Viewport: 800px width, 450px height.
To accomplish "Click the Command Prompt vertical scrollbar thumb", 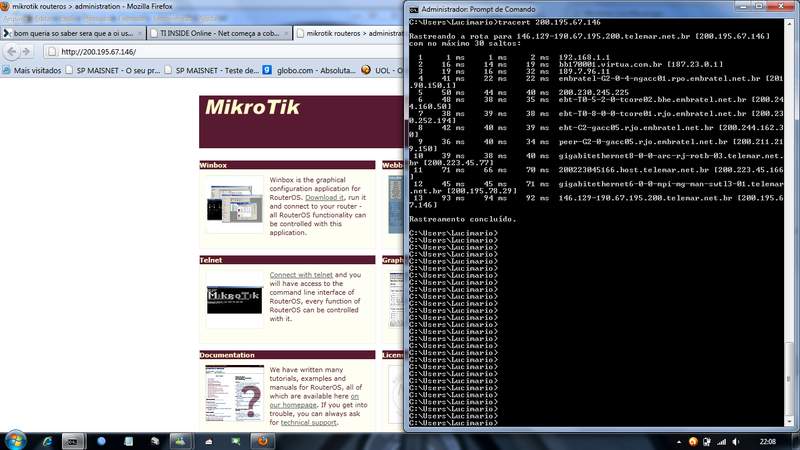I will pos(789,380).
